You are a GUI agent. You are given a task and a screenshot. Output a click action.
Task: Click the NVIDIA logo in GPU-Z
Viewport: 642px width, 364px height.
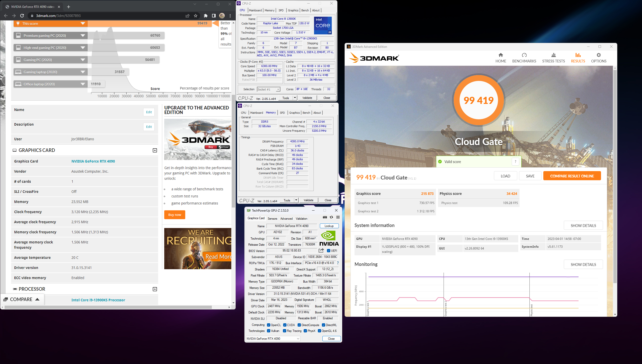pos(329,238)
